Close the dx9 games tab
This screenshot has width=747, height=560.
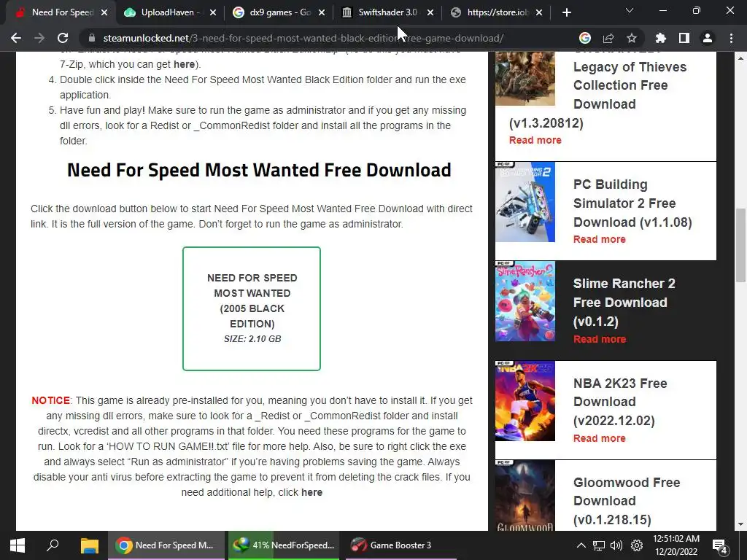pyautogui.click(x=322, y=12)
